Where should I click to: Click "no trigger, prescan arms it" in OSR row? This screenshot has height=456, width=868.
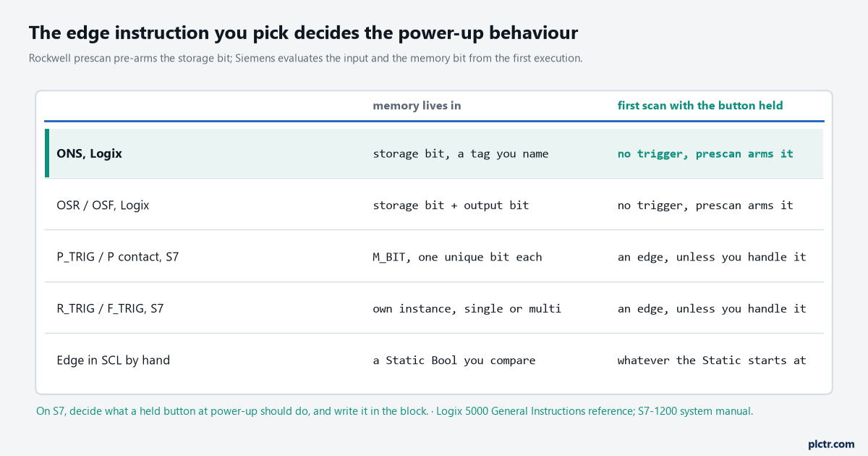point(705,205)
